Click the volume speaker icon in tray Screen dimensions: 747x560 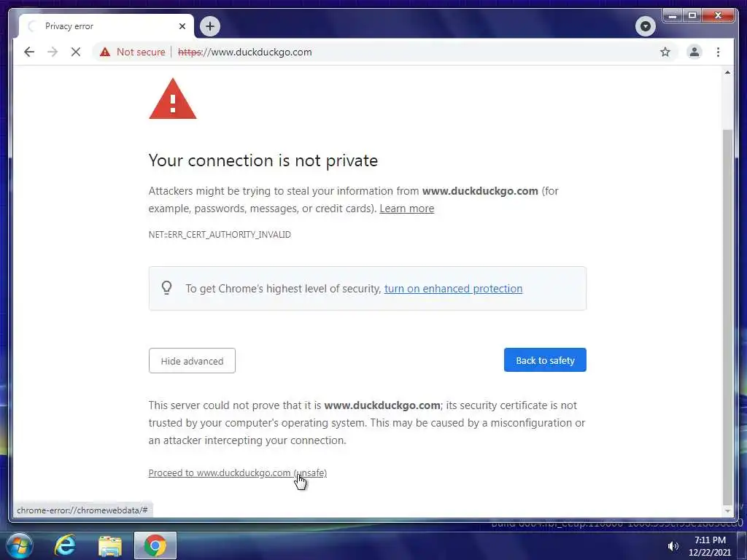click(673, 546)
